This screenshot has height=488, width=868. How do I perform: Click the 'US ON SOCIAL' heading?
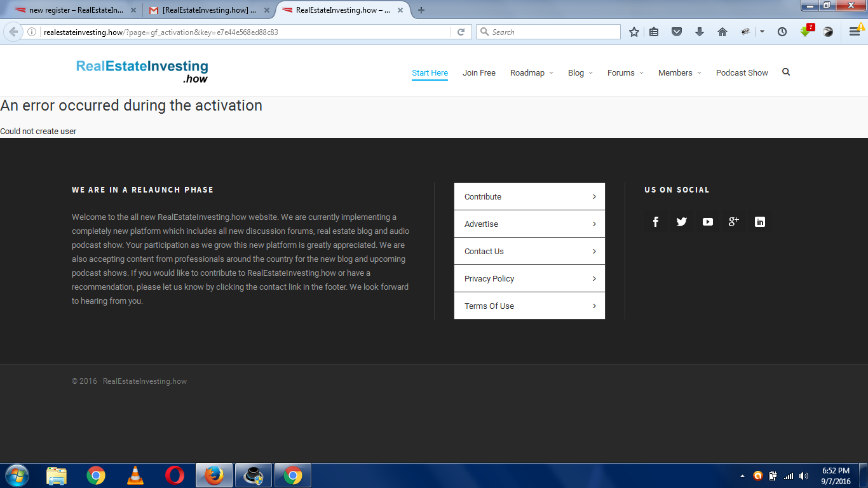tap(677, 190)
